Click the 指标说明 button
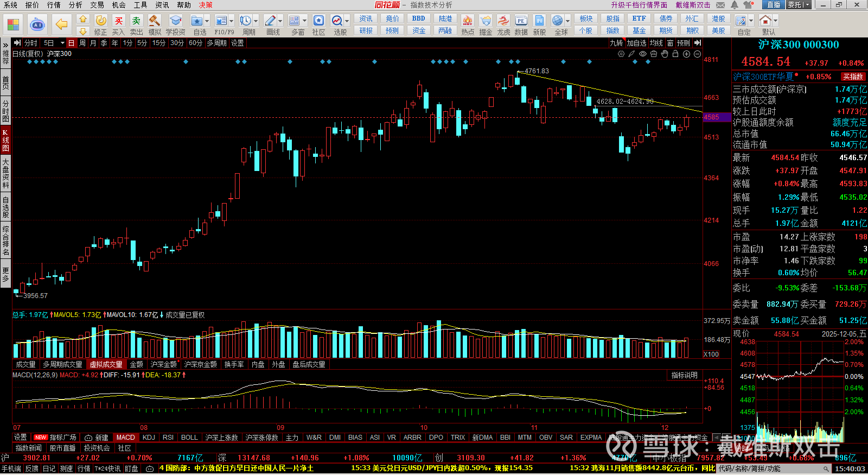 684,375
